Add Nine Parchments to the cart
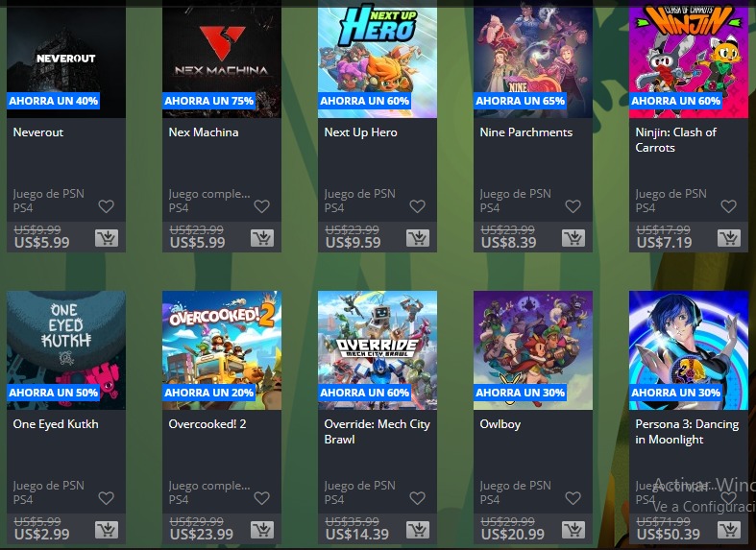The height and width of the screenshot is (550, 756). pyautogui.click(x=573, y=238)
